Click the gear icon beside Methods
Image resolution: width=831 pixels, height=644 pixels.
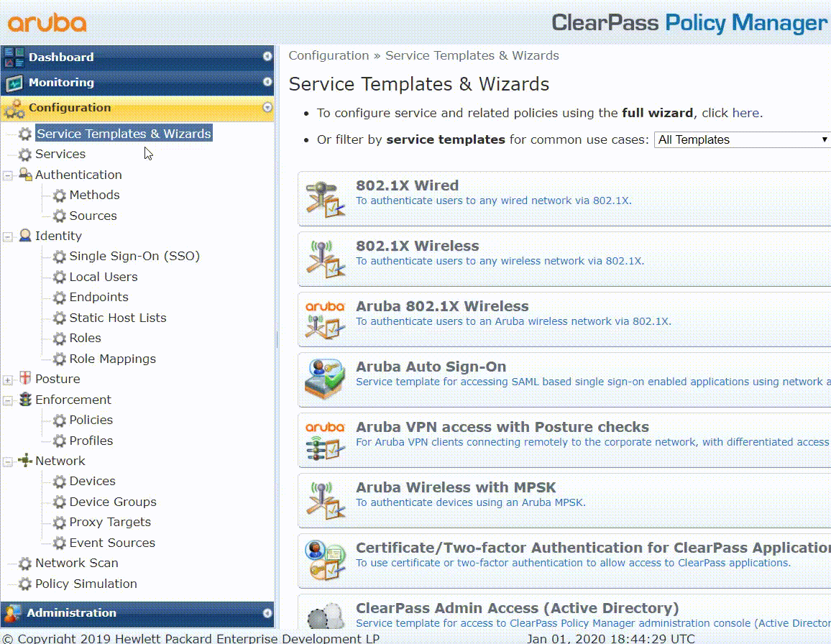click(x=60, y=195)
